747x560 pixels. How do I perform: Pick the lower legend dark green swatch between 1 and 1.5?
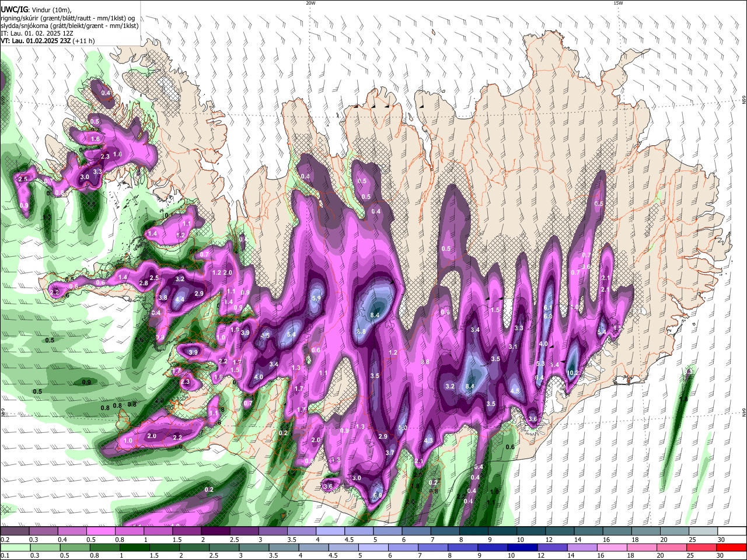(x=134, y=547)
